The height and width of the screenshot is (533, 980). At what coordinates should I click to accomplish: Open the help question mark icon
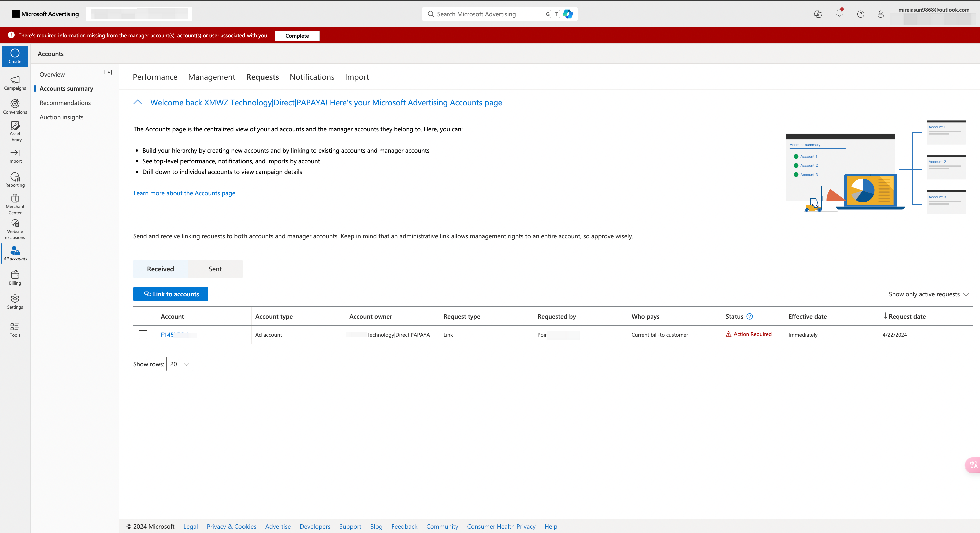(x=860, y=14)
